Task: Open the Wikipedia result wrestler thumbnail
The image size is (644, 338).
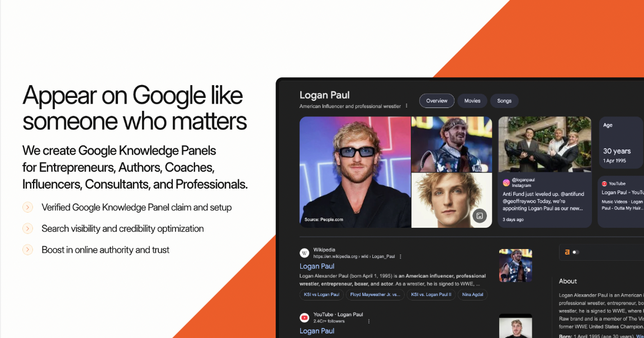Action: click(515, 265)
